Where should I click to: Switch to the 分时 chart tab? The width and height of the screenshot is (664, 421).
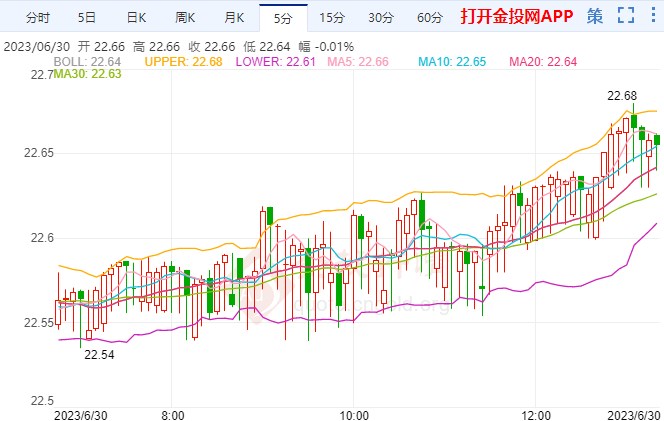tap(38, 18)
